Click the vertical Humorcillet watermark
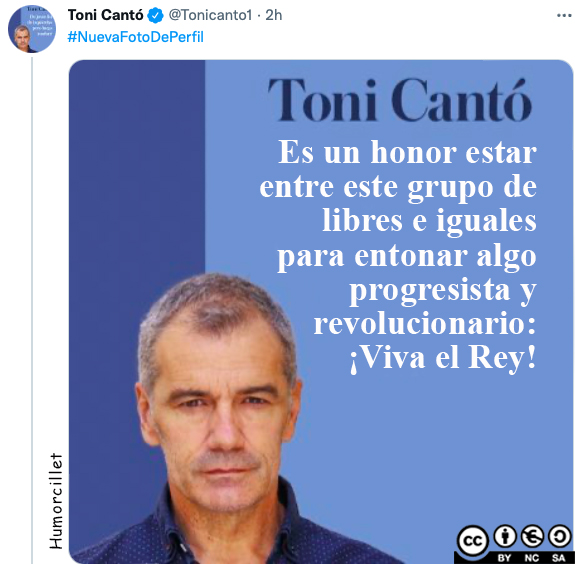The height and width of the screenshot is (564, 575). (x=56, y=501)
